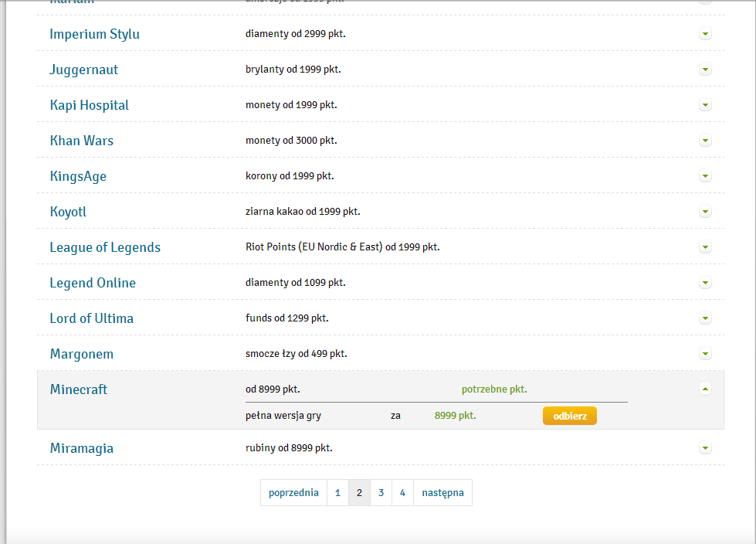Go to the poprzednia page

pos(293,492)
